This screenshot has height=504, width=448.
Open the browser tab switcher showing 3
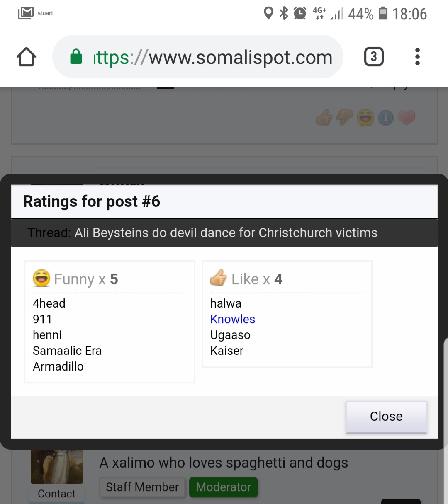point(373,57)
